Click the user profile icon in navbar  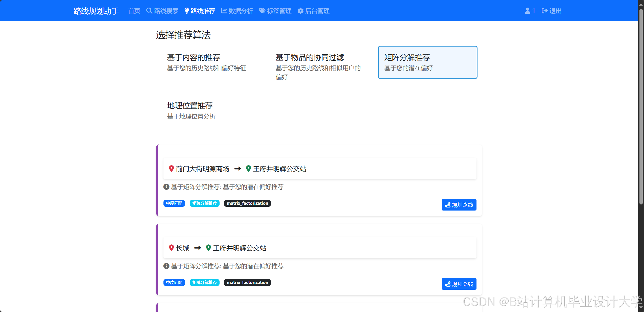tap(528, 11)
